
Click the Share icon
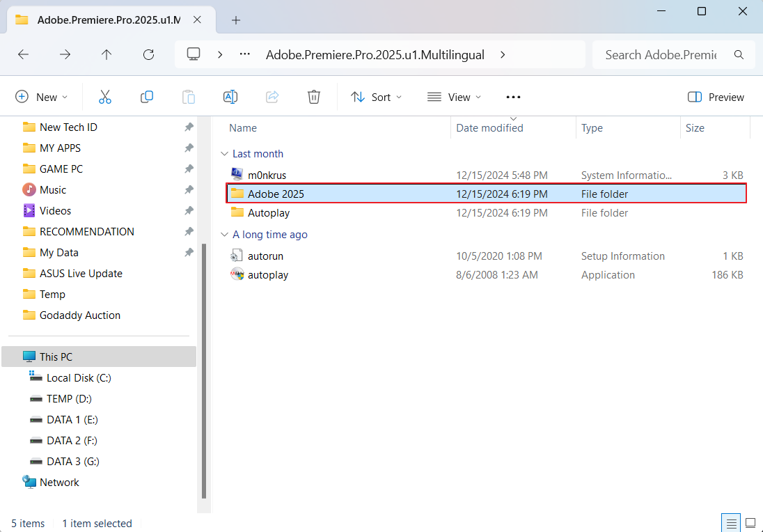(272, 97)
